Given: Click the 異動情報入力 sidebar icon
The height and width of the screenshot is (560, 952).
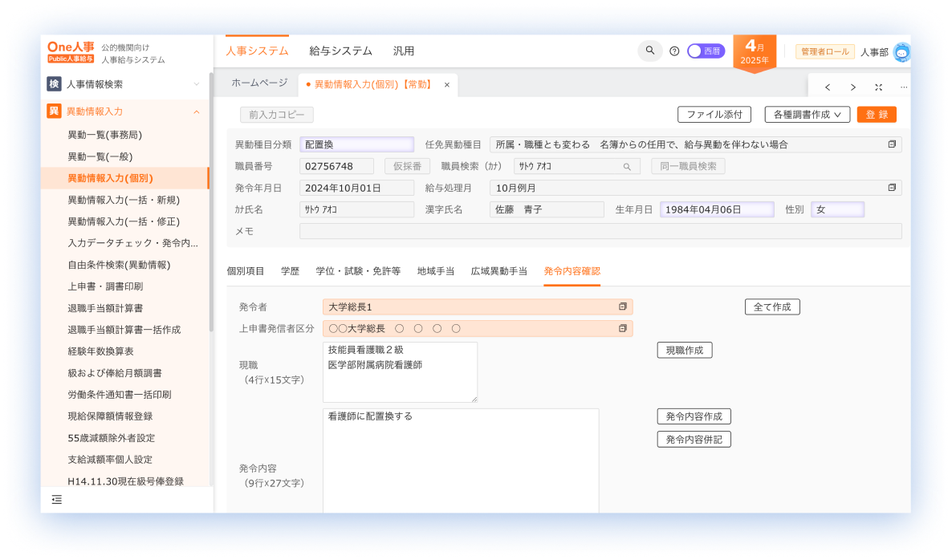Looking at the screenshot, I should (54, 111).
